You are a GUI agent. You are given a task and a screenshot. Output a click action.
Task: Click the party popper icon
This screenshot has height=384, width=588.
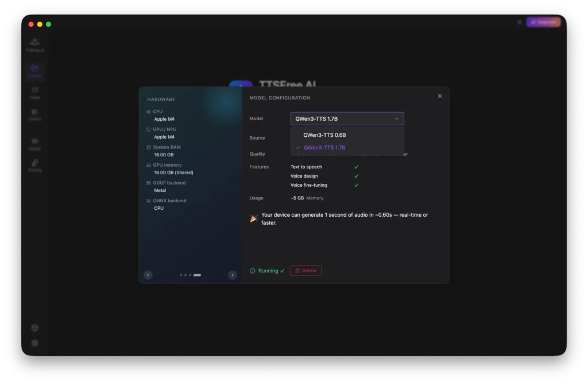[253, 218]
